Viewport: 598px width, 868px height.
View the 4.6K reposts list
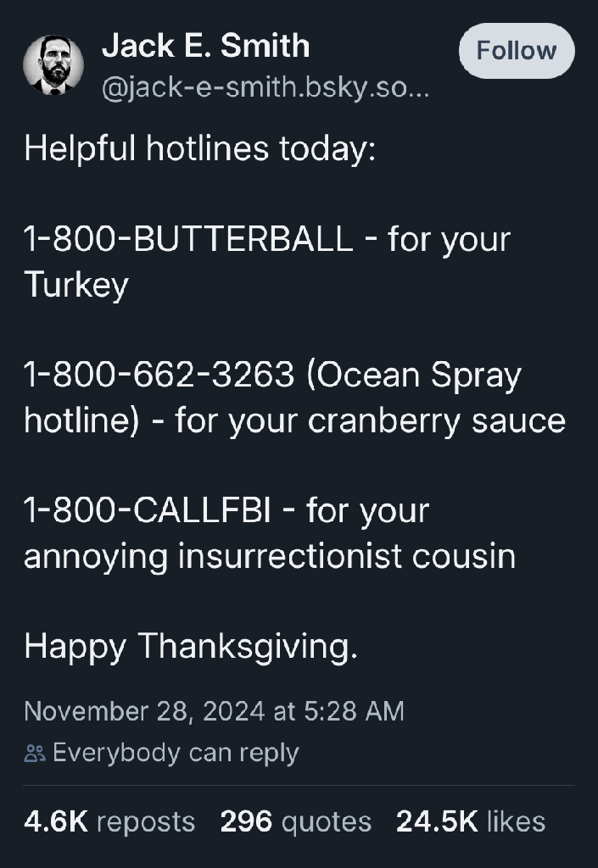109,821
